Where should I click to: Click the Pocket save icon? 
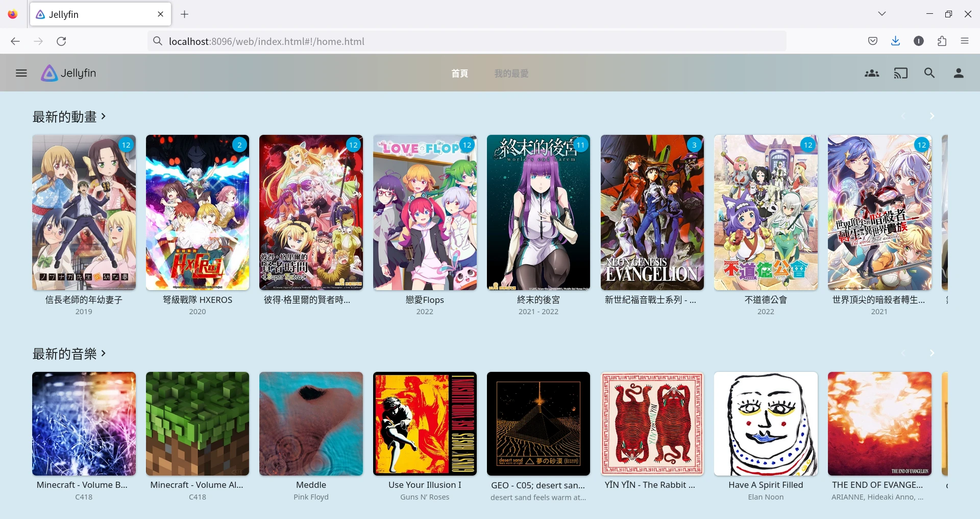pos(873,41)
